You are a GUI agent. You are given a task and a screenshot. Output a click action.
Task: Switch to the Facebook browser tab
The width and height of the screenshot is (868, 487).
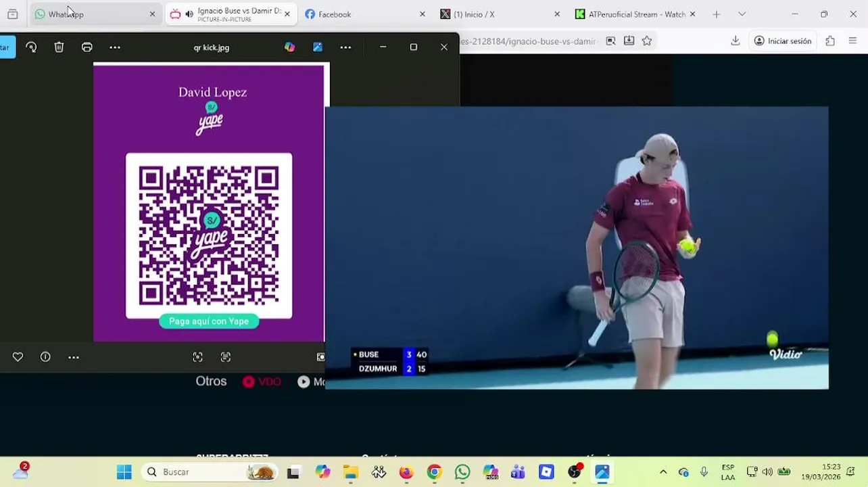tap(365, 14)
